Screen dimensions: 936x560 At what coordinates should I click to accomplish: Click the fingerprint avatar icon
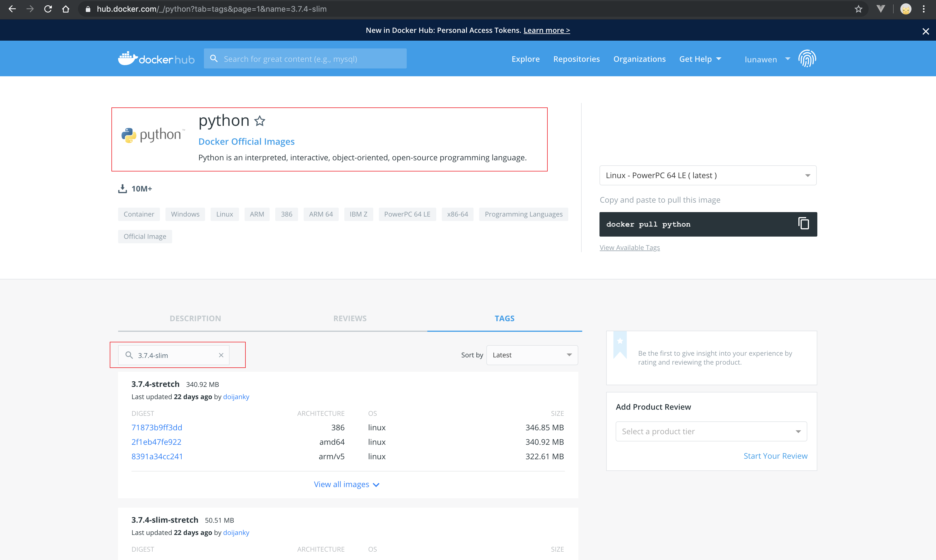tap(807, 59)
